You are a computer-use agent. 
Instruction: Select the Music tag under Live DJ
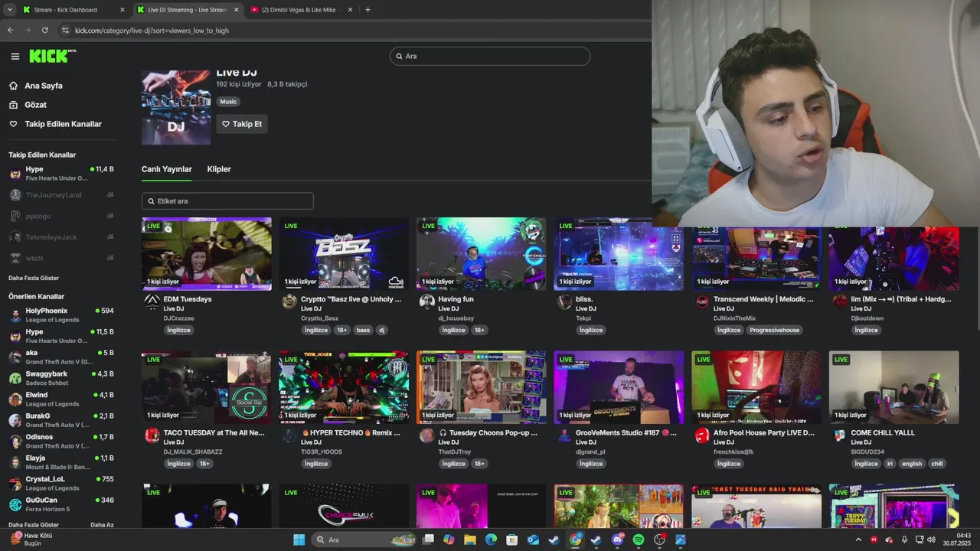(x=228, y=102)
